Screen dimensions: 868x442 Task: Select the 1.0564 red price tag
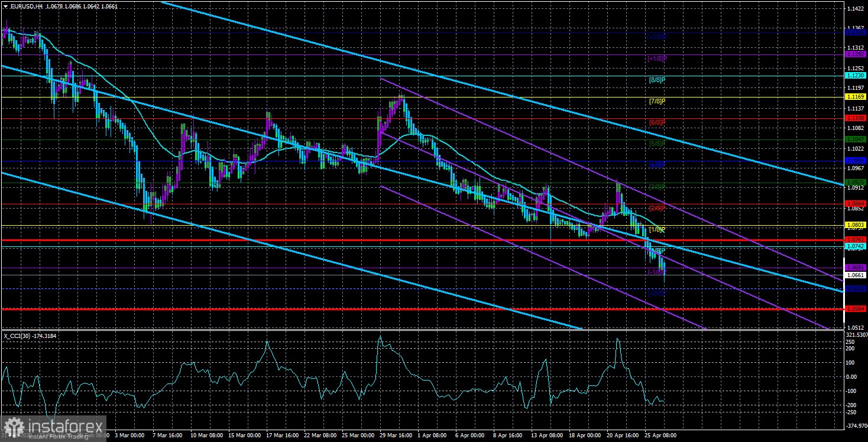[855, 308]
